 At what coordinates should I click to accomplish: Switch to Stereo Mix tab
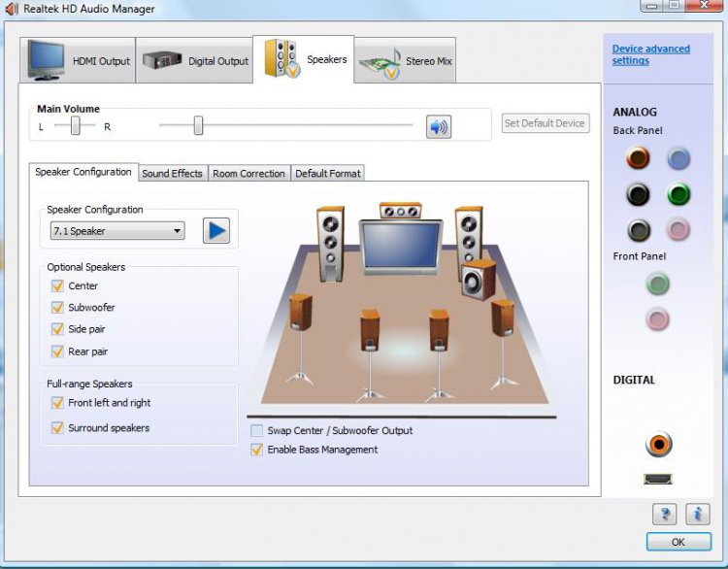pyautogui.click(x=405, y=60)
